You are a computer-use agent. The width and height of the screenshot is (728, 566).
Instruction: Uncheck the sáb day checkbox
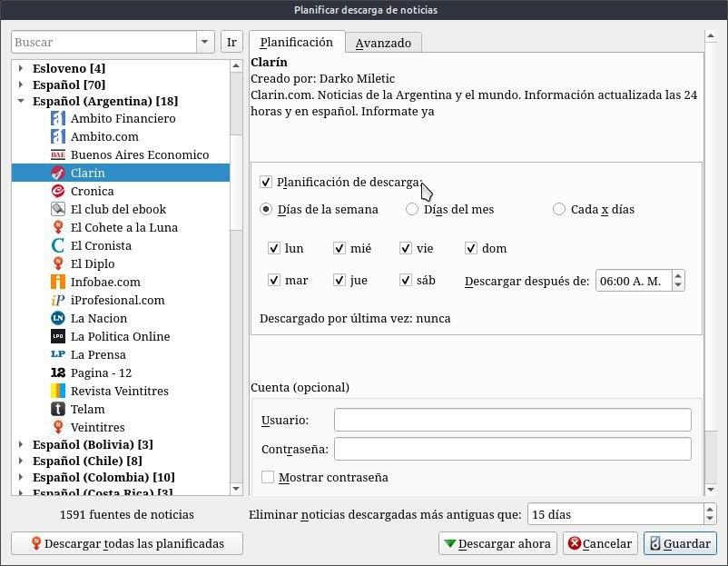point(406,280)
